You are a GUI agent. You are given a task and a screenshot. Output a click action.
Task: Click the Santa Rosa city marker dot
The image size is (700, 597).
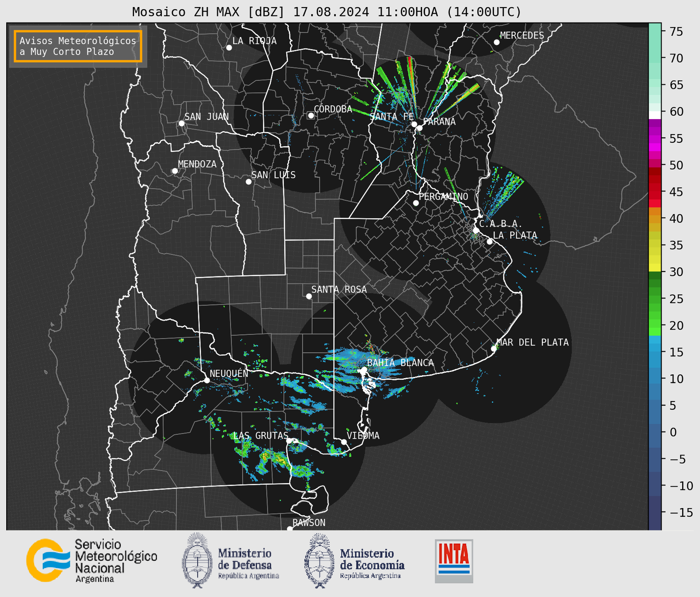coord(309,296)
